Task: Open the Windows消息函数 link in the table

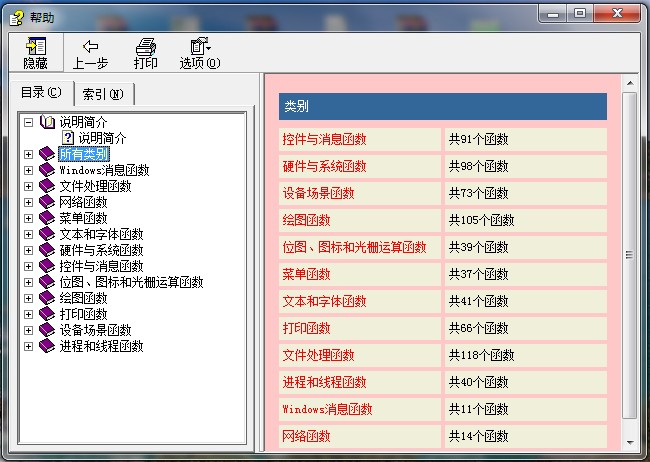Action: pos(327,409)
